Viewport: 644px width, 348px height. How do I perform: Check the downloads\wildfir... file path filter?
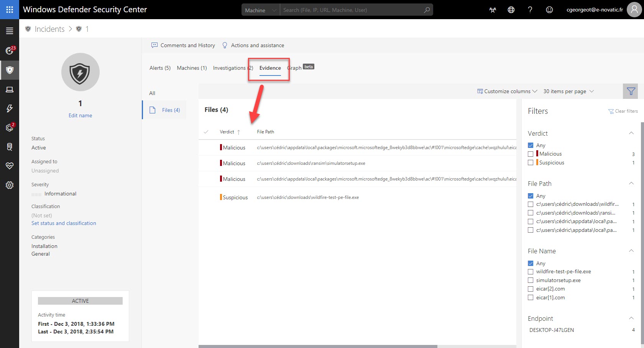531,204
